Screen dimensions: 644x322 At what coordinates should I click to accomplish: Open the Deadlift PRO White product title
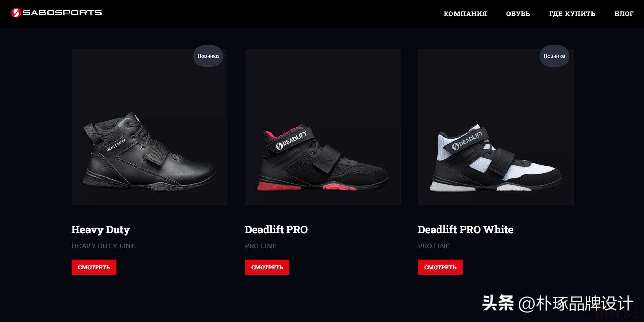coord(465,230)
